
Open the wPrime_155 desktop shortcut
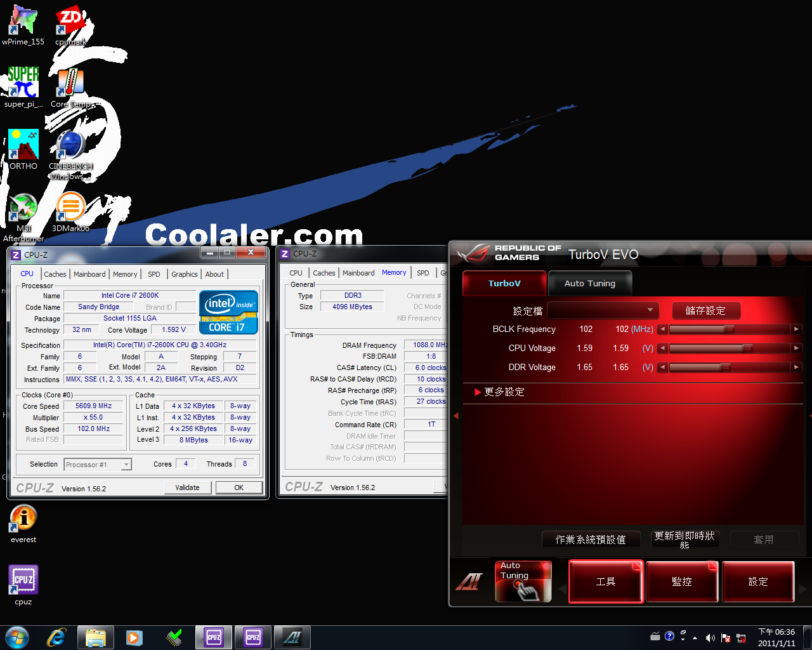click(23, 25)
